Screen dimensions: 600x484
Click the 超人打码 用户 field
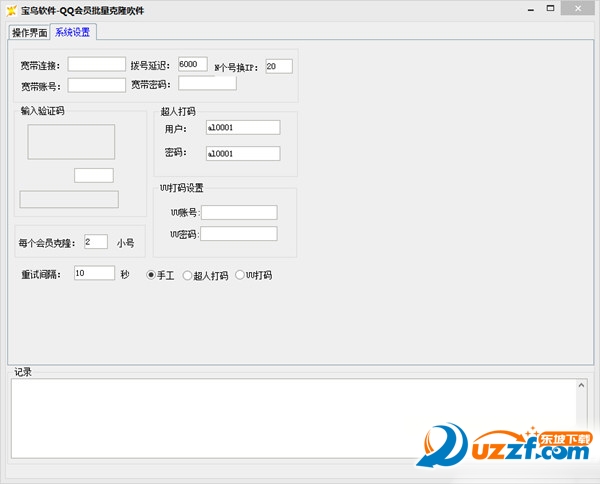pyautogui.click(x=243, y=127)
